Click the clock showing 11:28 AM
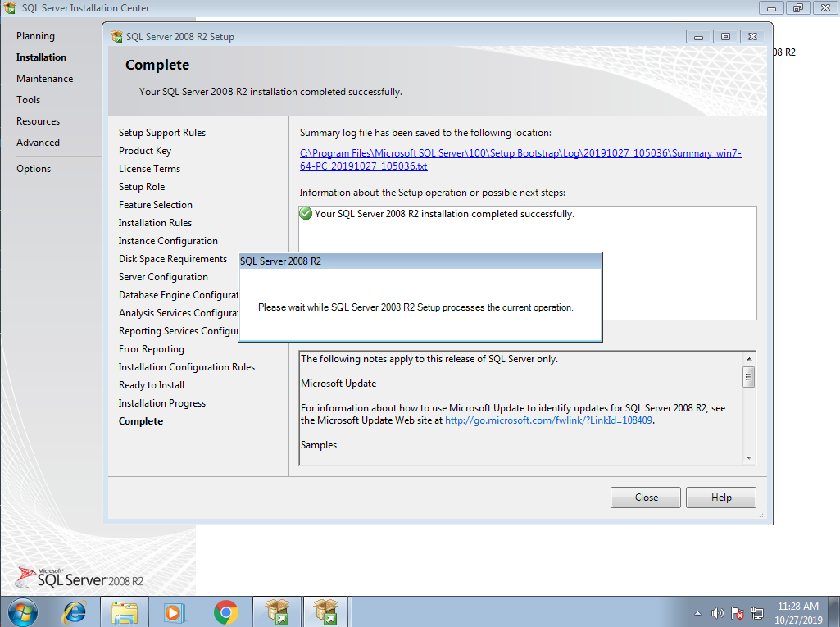This screenshot has height=627, width=840. click(797, 607)
